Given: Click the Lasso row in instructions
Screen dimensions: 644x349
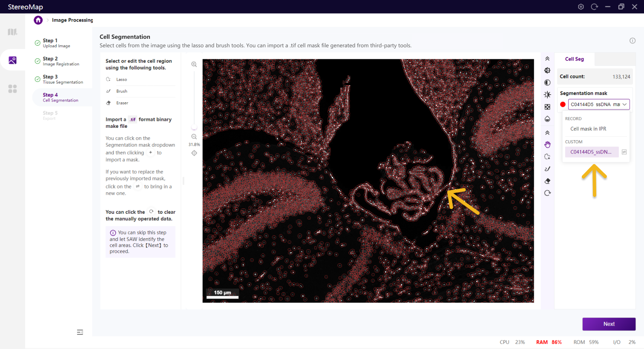Looking at the screenshot, I should tap(141, 79).
